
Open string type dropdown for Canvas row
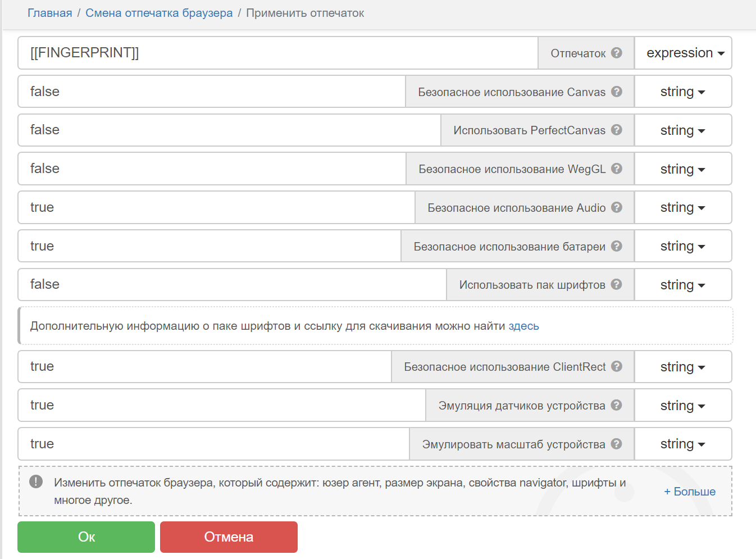[x=682, y=92]
